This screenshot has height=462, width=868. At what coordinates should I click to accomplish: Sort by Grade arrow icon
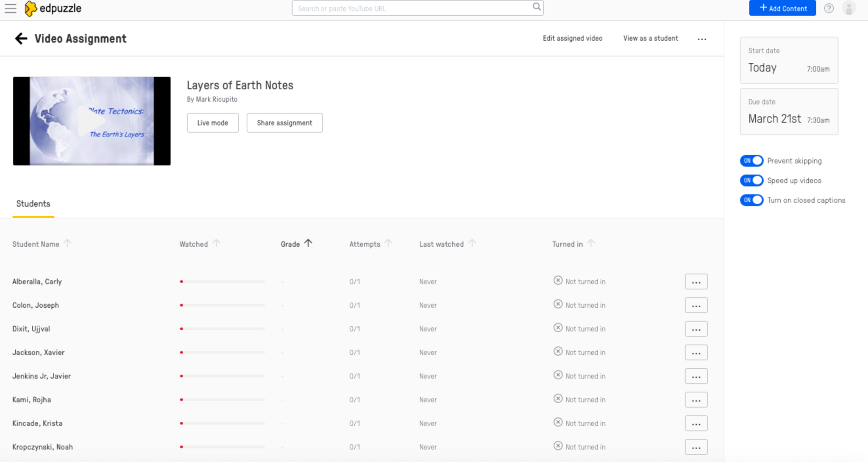pos(308,243)
